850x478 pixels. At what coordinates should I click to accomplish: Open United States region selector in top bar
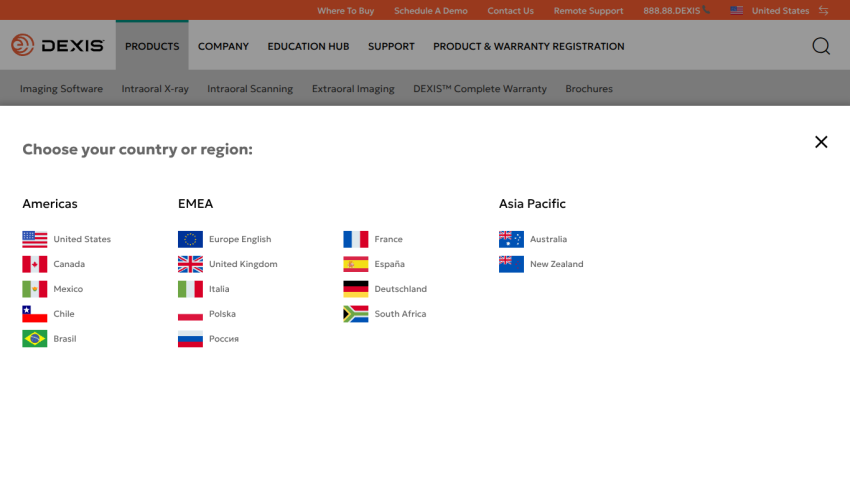coord(780,11)
